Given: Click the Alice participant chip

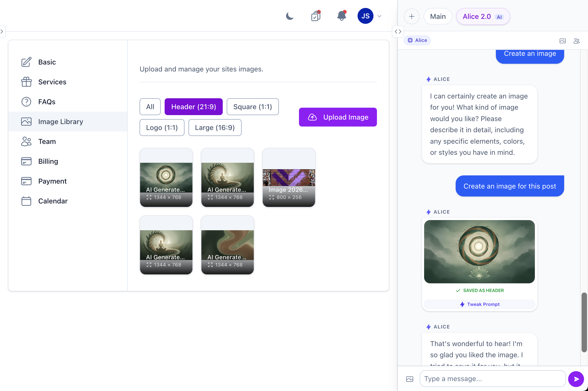Looking at the screenshot, I should [x=417, y=40].
